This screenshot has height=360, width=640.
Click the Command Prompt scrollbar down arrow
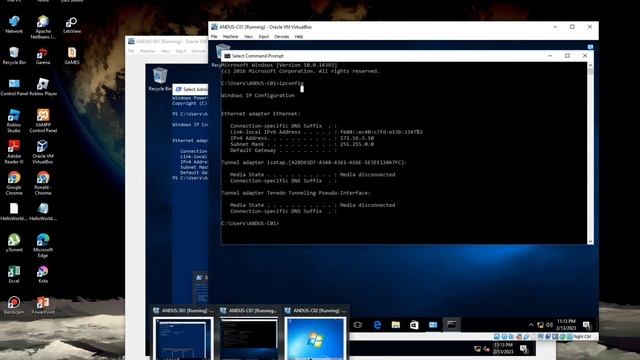point(590,242)
